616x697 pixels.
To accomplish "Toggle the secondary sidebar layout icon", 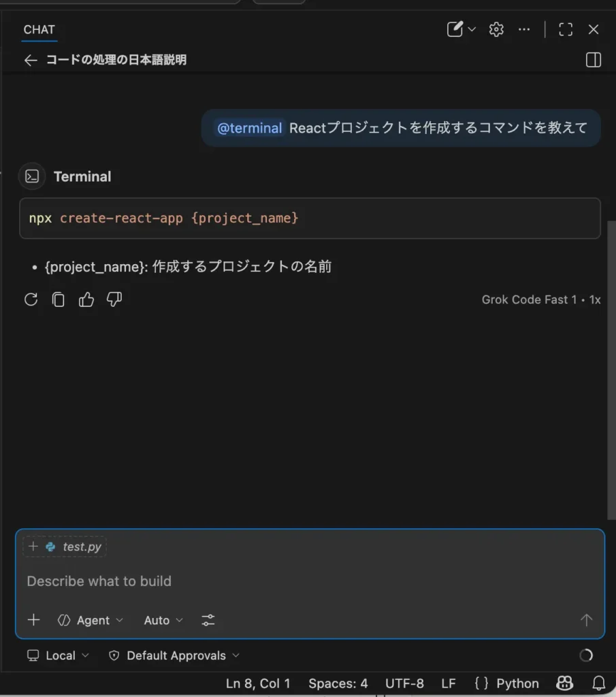I will [593, 60].
